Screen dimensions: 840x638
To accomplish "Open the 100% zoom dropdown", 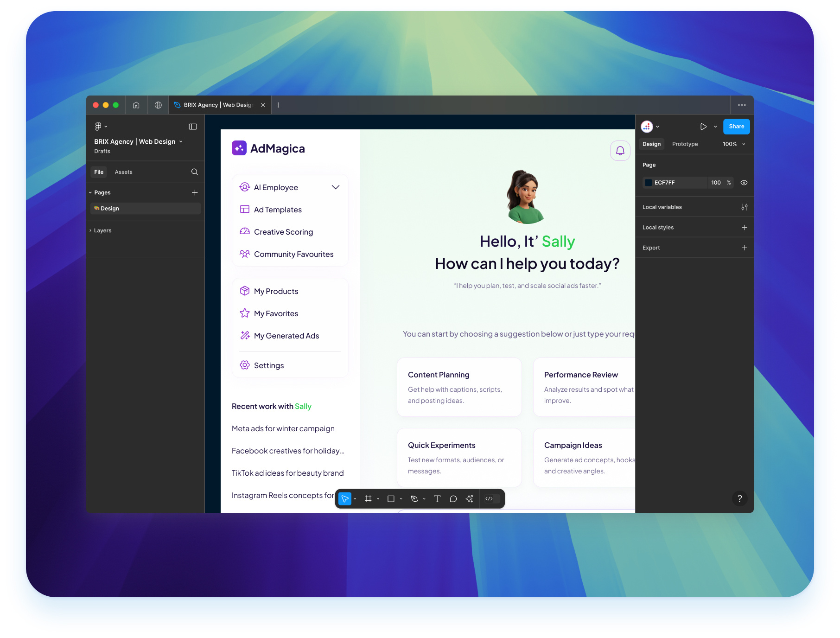I will (734, 144).
